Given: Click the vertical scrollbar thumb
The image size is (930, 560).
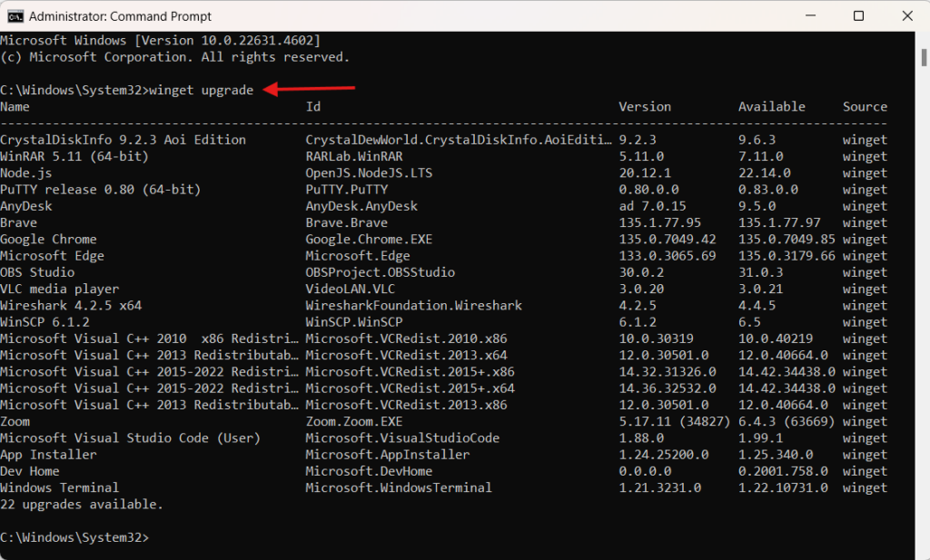Looking at the screenshot, I should [924, 57].
